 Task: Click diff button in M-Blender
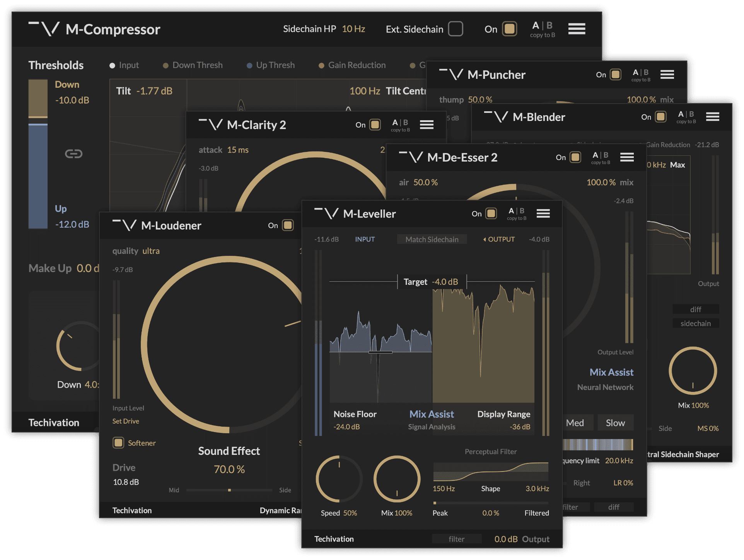696,309
